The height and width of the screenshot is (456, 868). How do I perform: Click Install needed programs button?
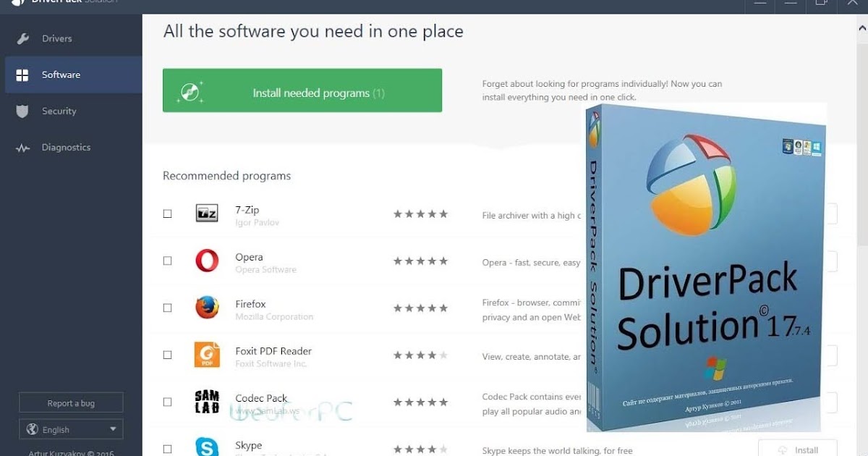[x=302, y=90]
